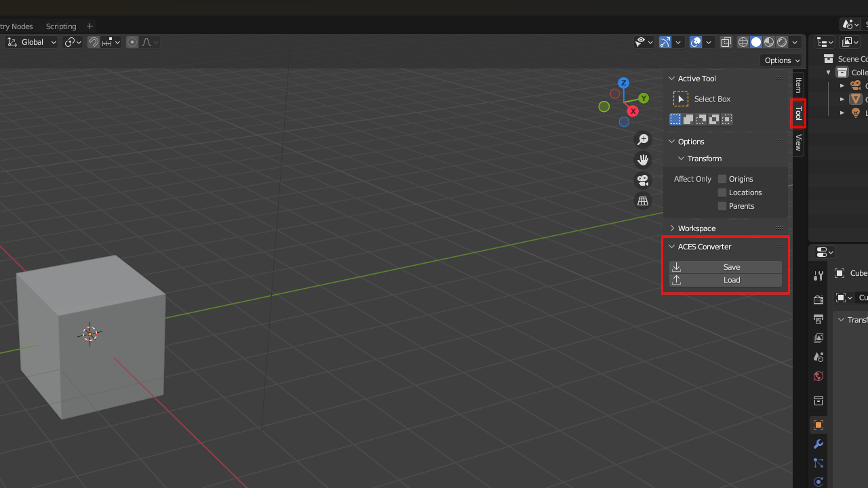Select the mesh triangle icon in outliner
868x488 pixels.
point(856,100)
